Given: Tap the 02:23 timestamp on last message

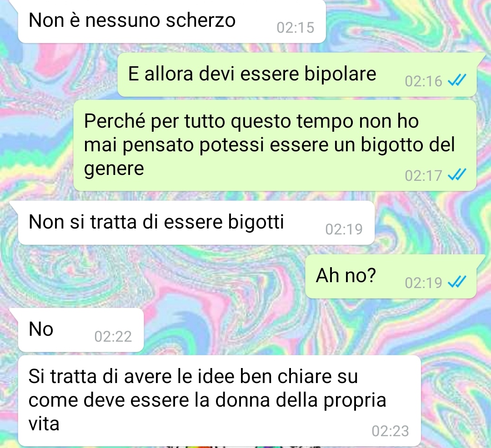Looking at the screenshot, I should [x=390, y=431].
